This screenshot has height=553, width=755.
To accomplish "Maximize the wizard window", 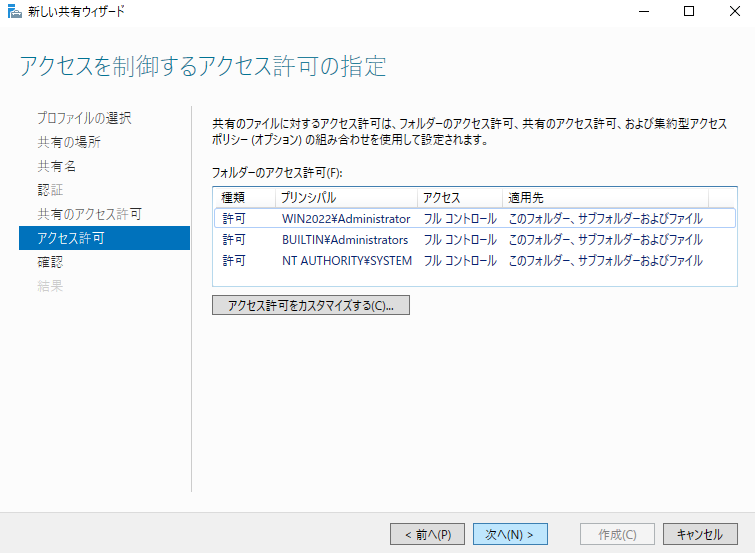I will [688, 12].
